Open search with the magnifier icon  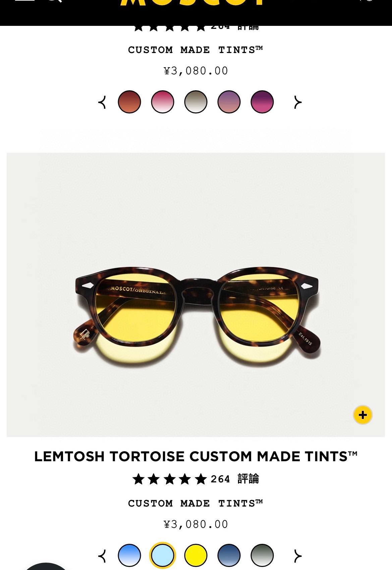[x=54, y=1]
